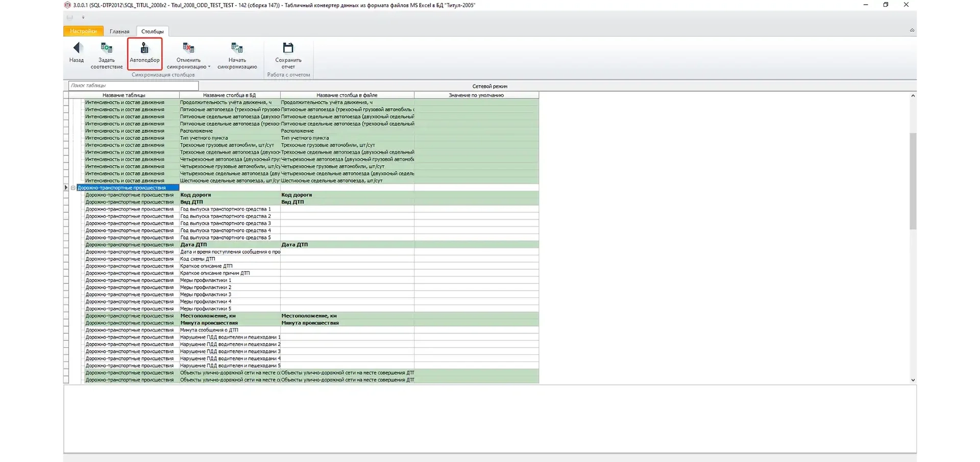Click the vertical scrollbar thumb of the grid
Image resolution: width=980 pixels, height=462 pixels.
(x=913, y=181)
